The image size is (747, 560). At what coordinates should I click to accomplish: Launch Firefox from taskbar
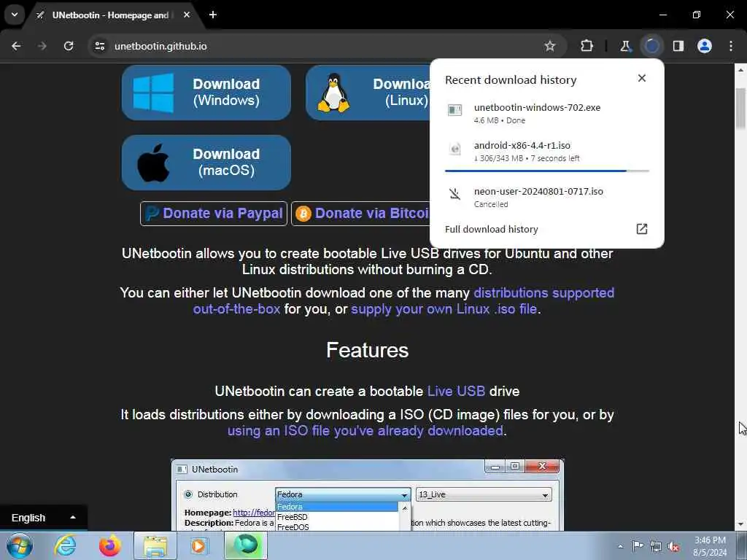[x=109, y=545]
